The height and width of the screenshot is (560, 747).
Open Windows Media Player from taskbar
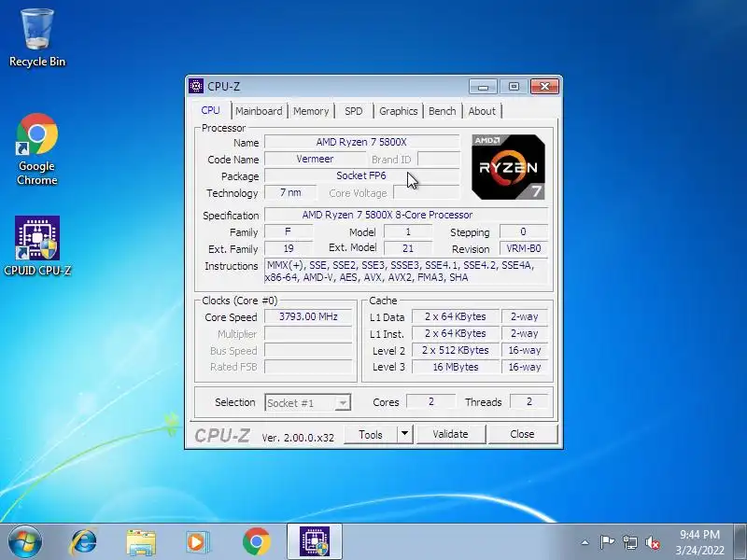coord(197,542)
